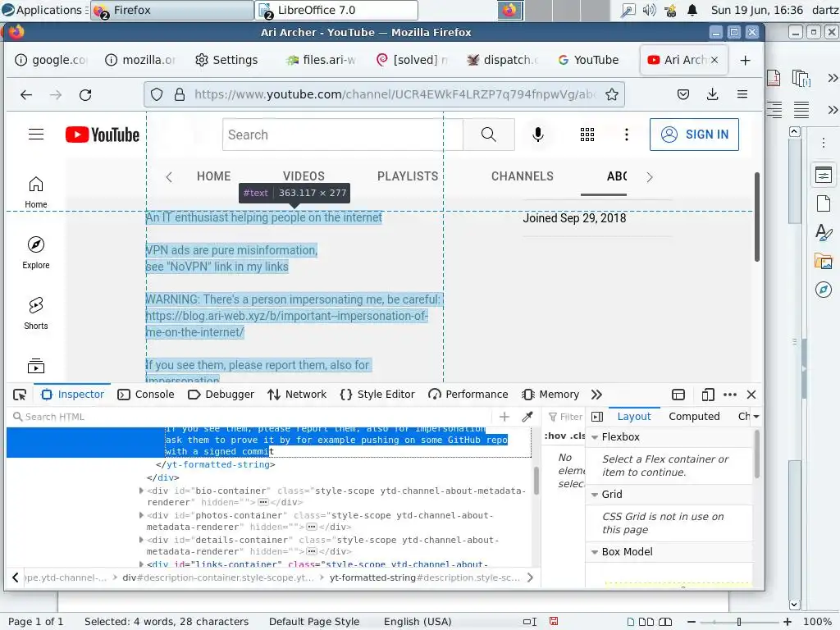Grab a color with devtools eyedropper
The height and width of the screenshot is (630, 840).
tap(527, 417)
